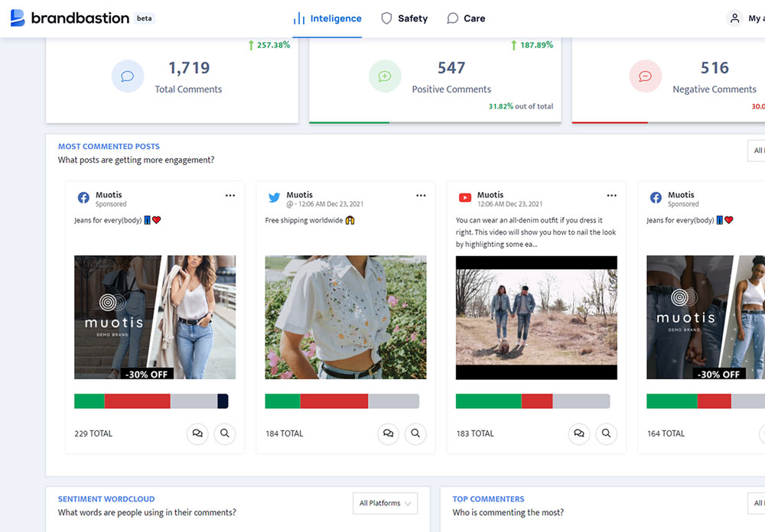Screen dimensions: 765x532
Task: Click red negative segment of 229 TOTAL bar
Action: point(137,401)
